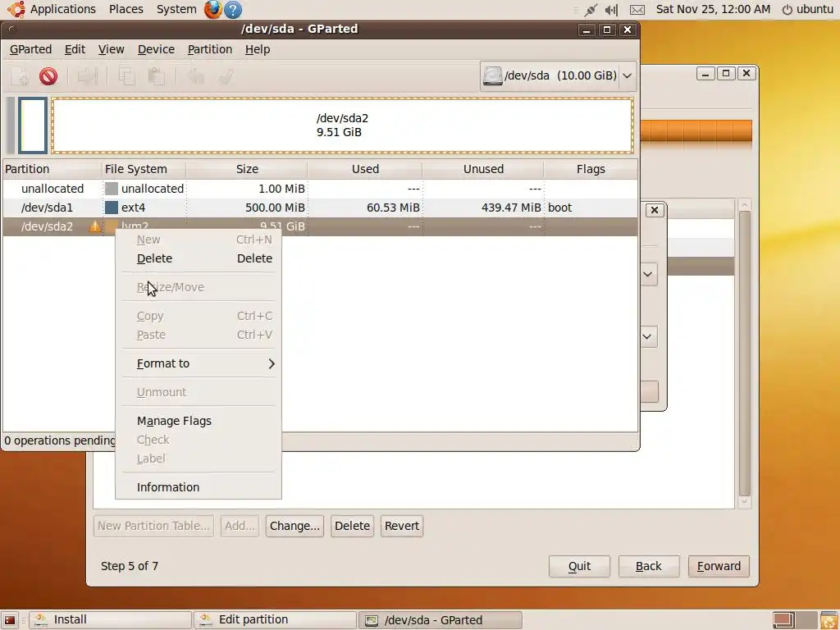The height and width of the screenshot is (630, 840).
Task: Open the View menu
Action: tap(111, 49)
